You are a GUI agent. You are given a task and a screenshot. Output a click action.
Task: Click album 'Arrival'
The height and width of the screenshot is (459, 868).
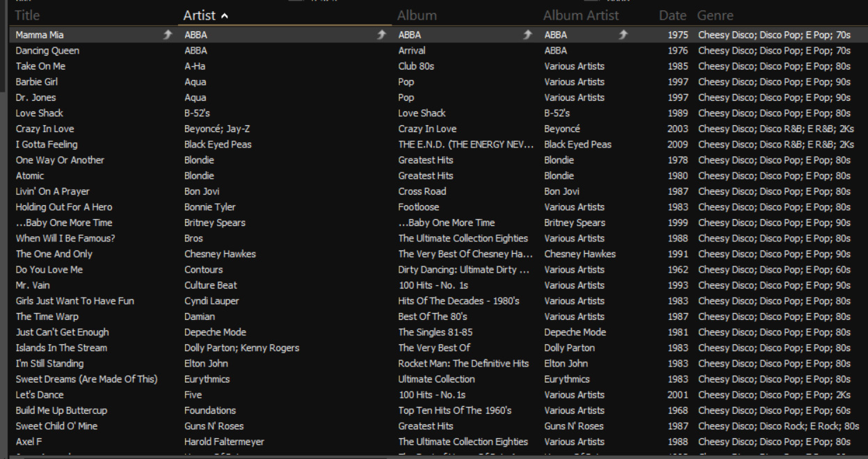coord(412,51)
